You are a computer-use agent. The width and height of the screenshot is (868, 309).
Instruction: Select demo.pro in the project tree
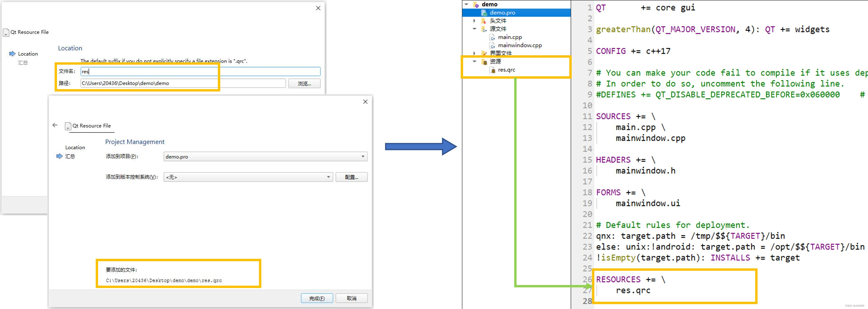(502, 13)
